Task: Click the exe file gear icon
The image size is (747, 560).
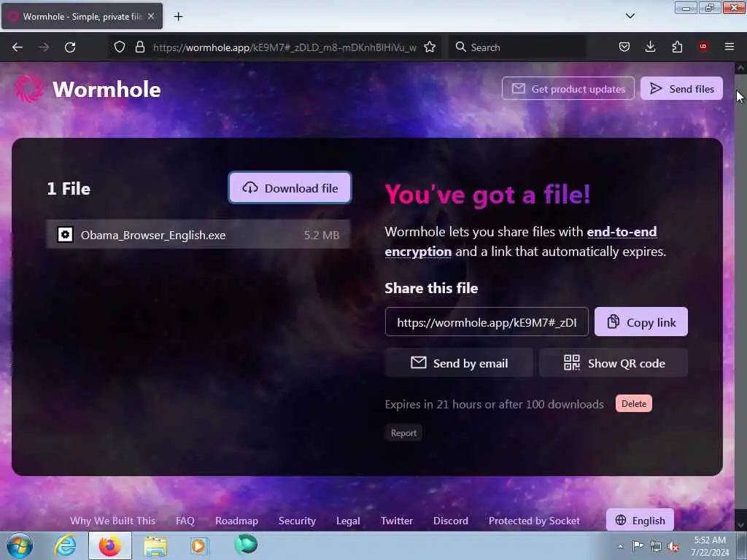Action: (x=65, y=235)
